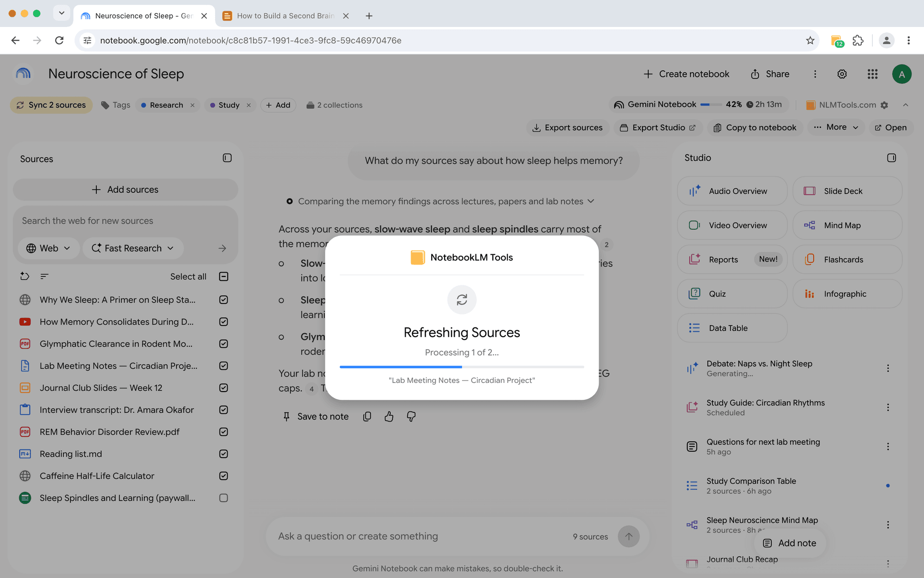Click the Gemini Notebook 42% usage bar
The width and height of the screenshot is (924, 578).
pos(710,105)
